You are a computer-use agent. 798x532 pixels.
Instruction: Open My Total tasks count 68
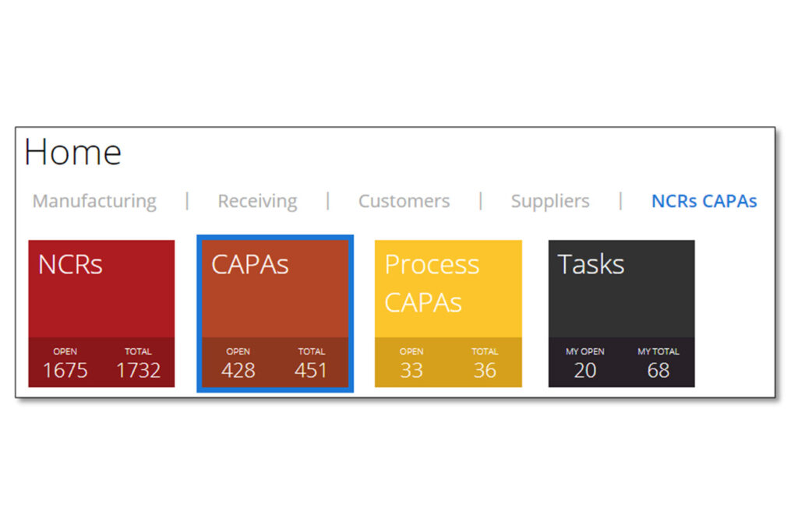tap(659, 370)
